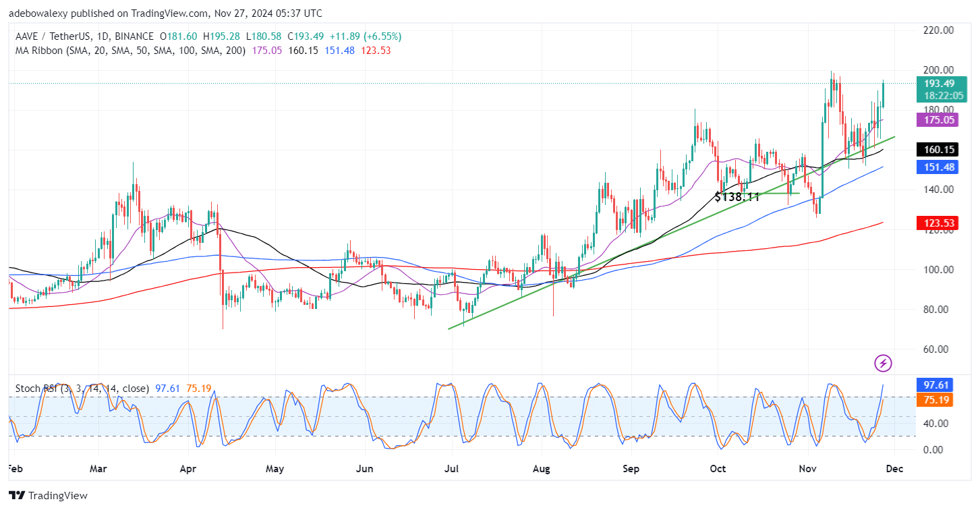The width and height of the screenshot is (980, 510).
Task: Click the Jul label on time axis
Action: 451,468
